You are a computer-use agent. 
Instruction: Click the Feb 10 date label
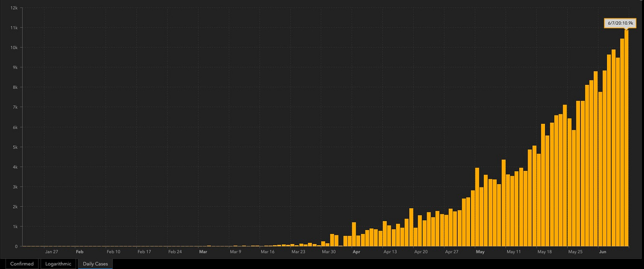click(x=114, y=252)
